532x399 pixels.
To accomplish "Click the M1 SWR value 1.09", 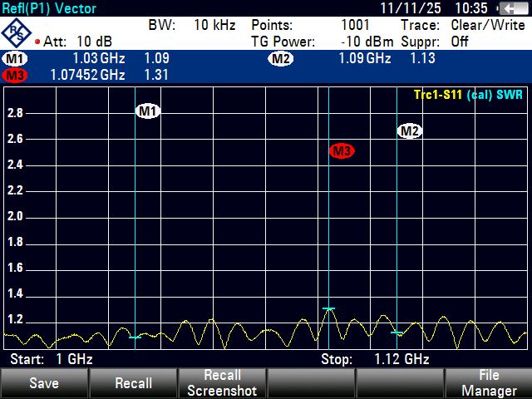I will pos(157,58).
